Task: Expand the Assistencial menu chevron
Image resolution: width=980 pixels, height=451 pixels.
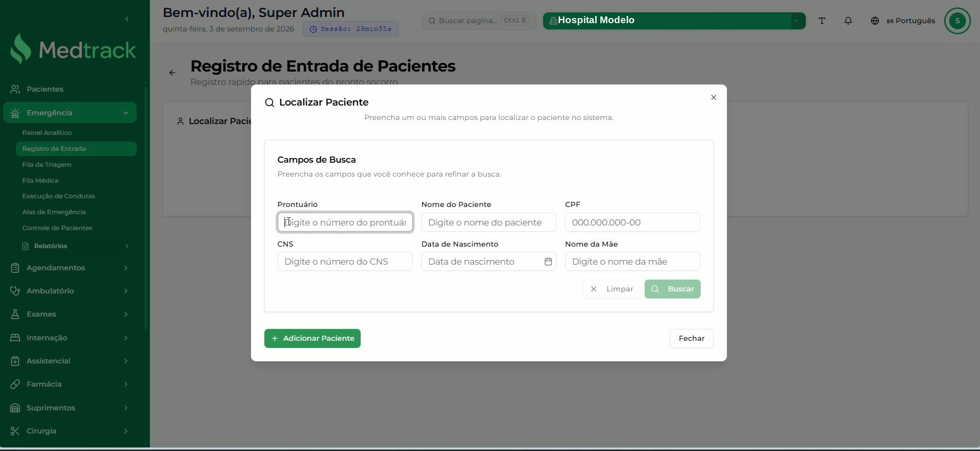Action: click(126, 361)
